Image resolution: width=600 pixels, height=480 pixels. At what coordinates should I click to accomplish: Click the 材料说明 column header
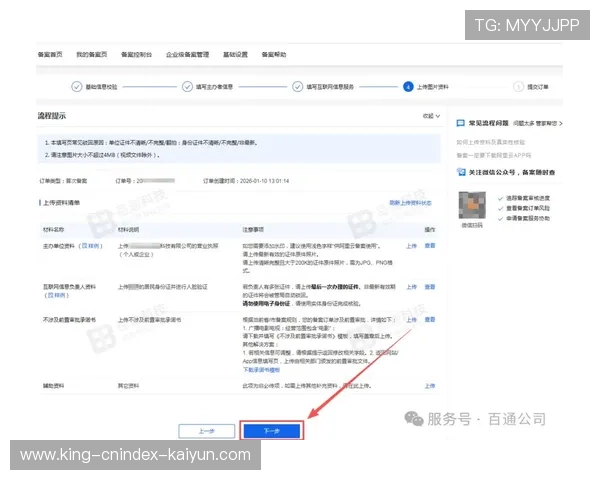pyautogui.click(x=128, y=230)
